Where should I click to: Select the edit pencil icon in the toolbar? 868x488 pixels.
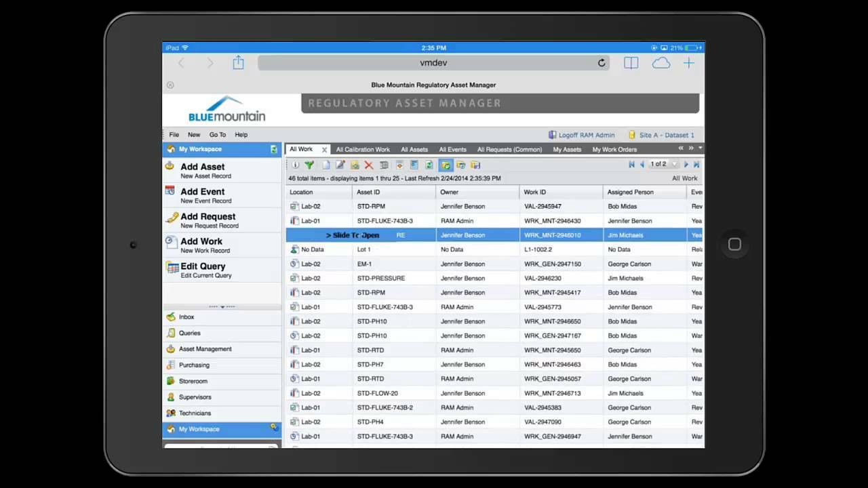coord(340,165)
